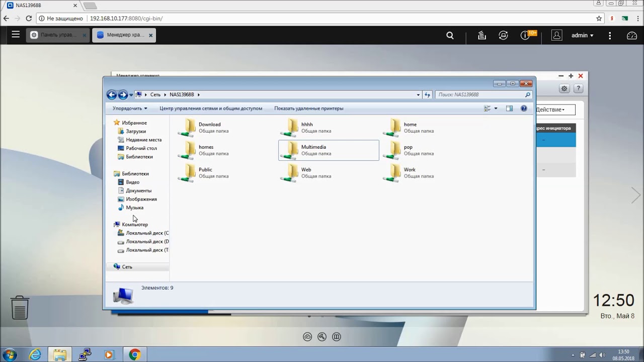Image resolution: width=644 pixels, height=362 pixels.
Task: Open QNAP external devices icon
Action: [x=503, y=35]
